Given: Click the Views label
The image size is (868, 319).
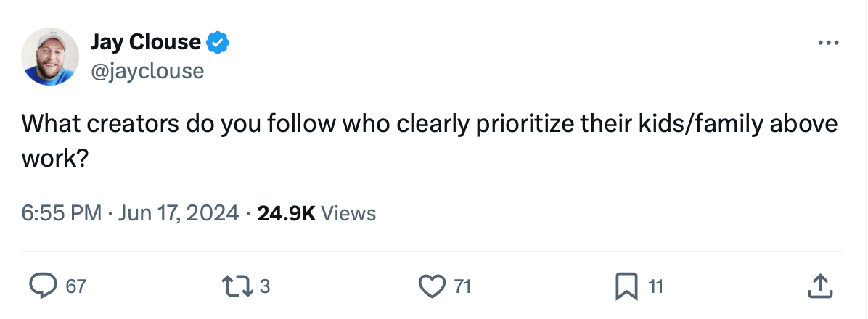Looking at the screenshot, I should (x=348, y=213).
